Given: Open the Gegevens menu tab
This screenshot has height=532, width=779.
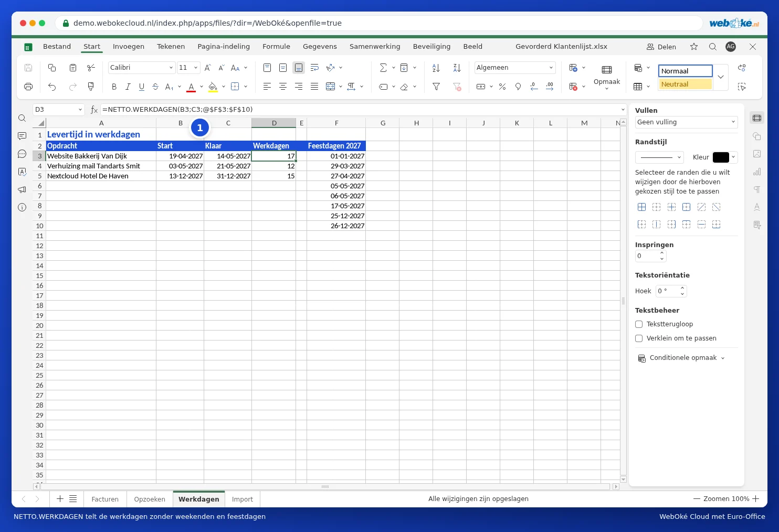Looking at the screenshot, I should [x=320, y=47].
